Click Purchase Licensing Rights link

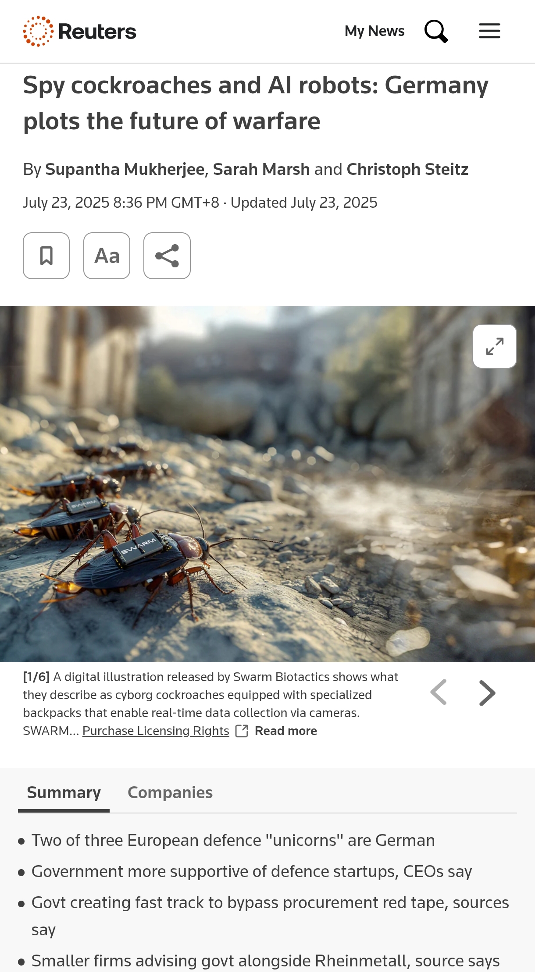pos(156,731)
